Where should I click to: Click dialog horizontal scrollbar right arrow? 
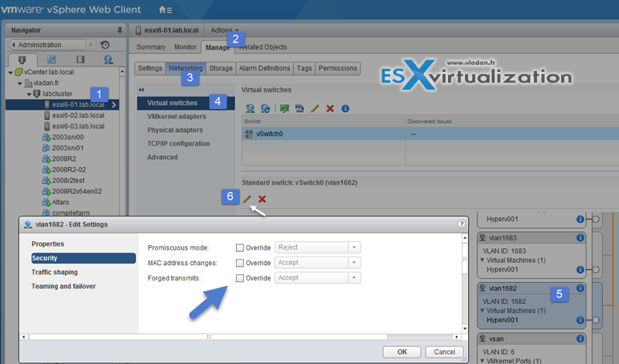(457, 337)
